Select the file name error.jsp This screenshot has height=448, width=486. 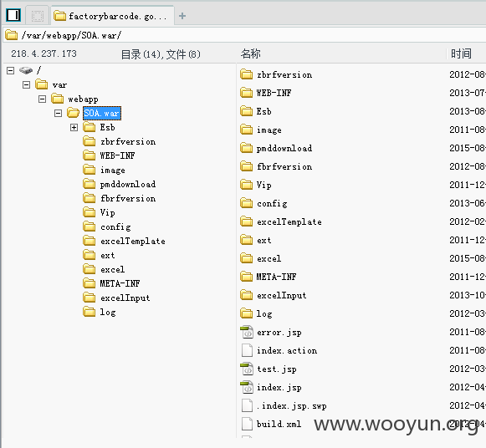coord(279,332)
